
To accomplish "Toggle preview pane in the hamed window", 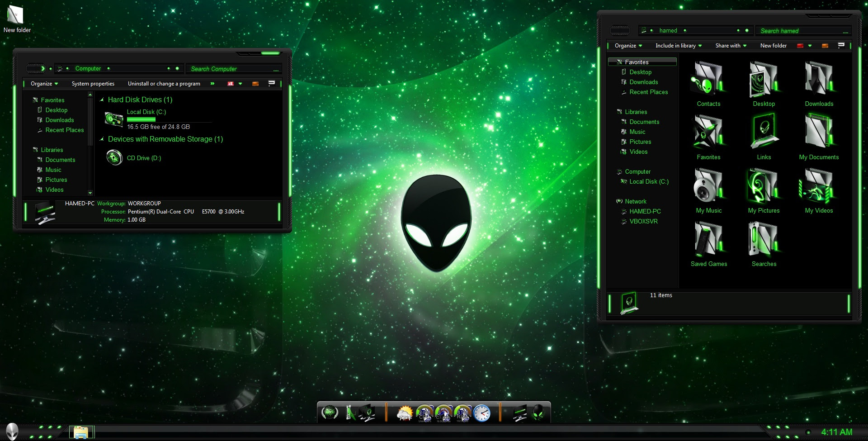I will coord(825,46).
